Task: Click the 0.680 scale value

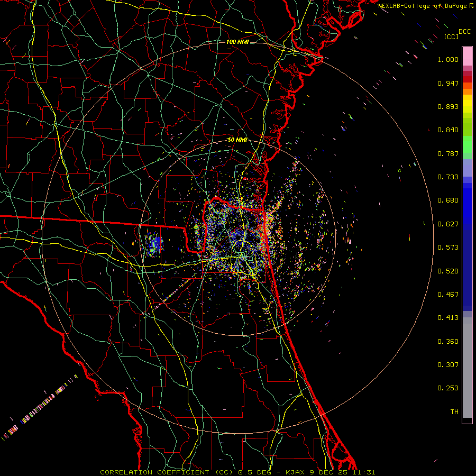Action: [x=448, y=200]
